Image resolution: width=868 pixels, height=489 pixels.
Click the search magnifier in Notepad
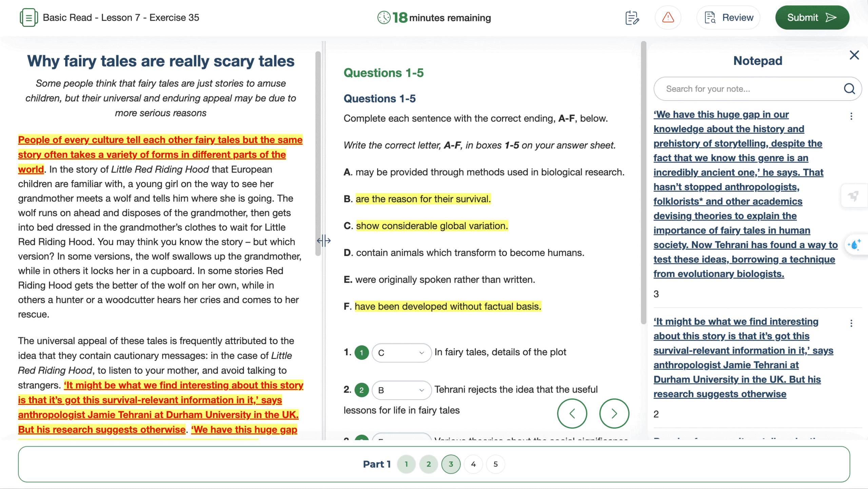[849, 89]
